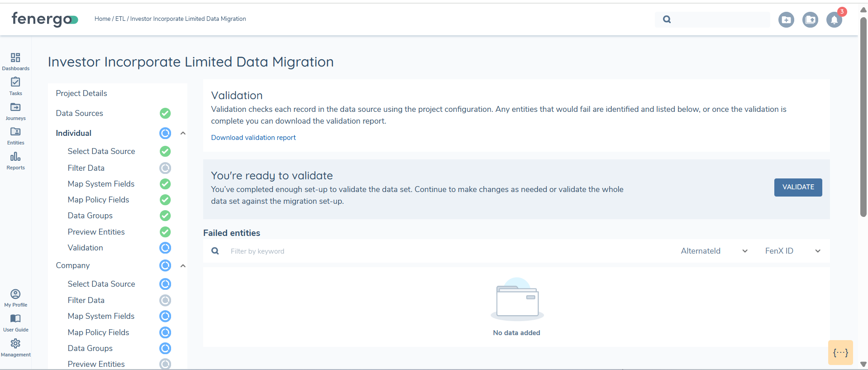Select Project Details in the side menu
The image size is (868, 370).
tap(81, 93)
